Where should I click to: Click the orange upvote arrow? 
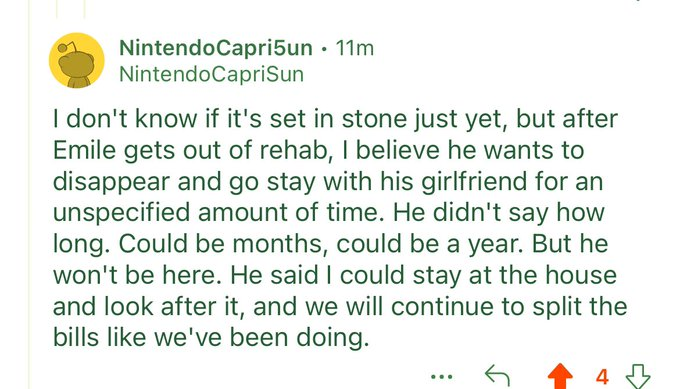click(560, 376)
